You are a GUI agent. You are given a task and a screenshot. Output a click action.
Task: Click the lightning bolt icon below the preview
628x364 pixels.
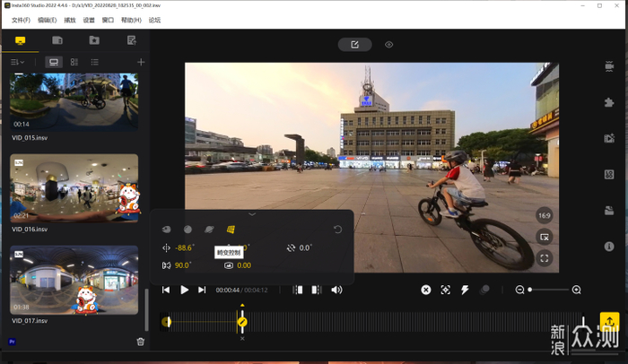[x=465, y=290]
